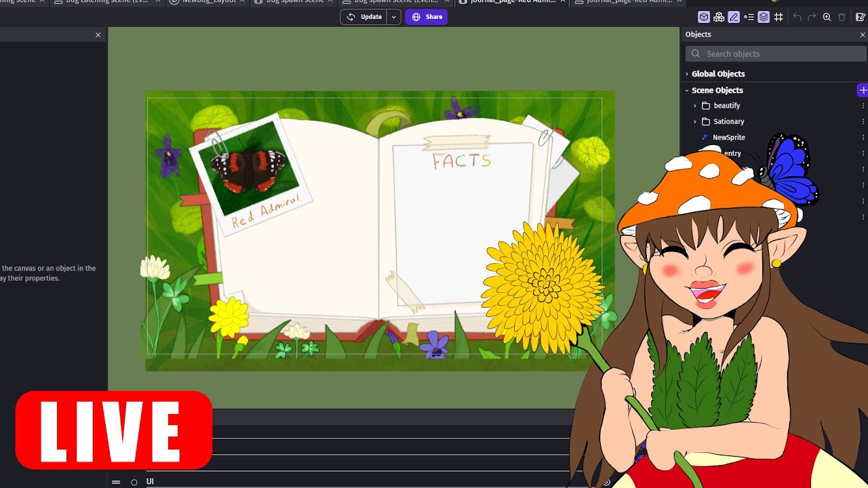Click the Update preview button

pyautogui.click(x=363, y=17)
